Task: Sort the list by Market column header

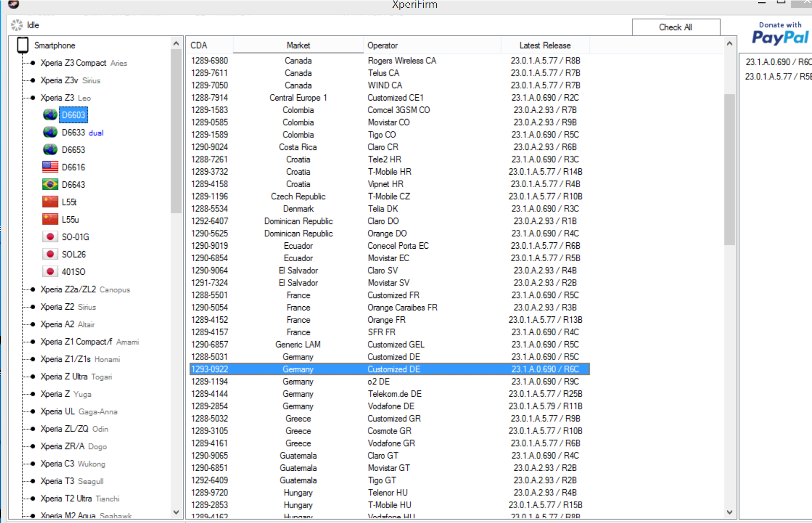Action: 298,45
